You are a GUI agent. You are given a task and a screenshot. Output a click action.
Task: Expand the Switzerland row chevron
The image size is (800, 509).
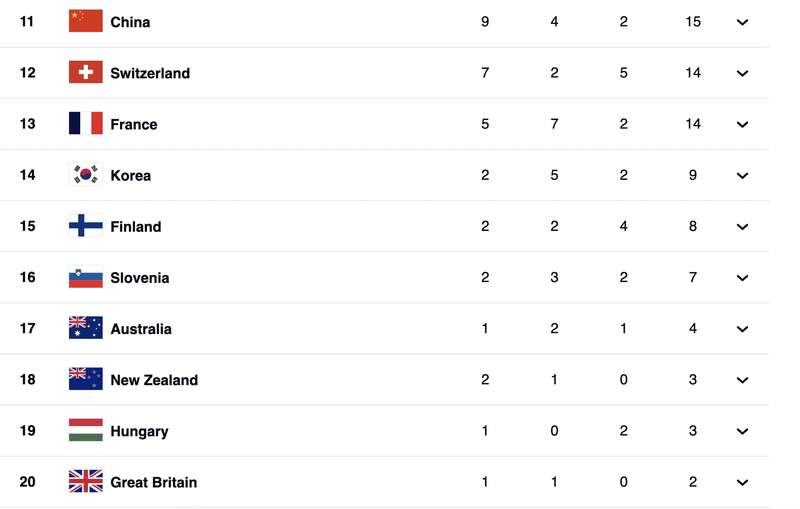(x=742, y=73)
